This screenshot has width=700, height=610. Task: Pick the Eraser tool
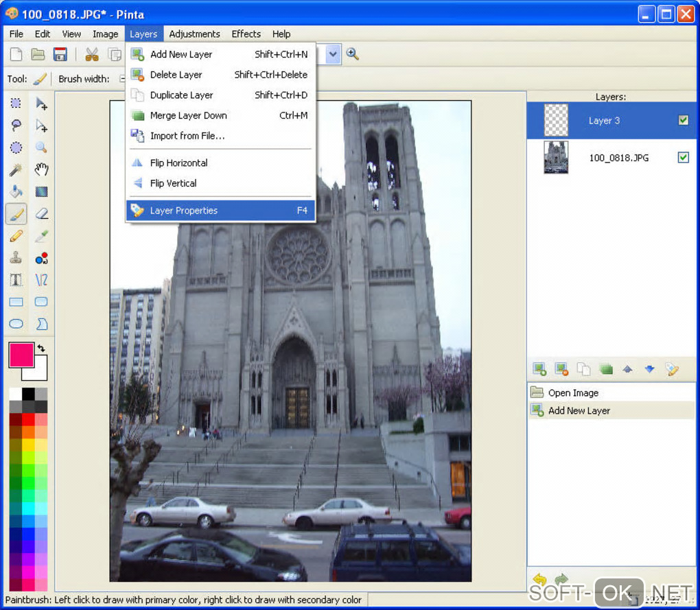[x=41, y=214]
